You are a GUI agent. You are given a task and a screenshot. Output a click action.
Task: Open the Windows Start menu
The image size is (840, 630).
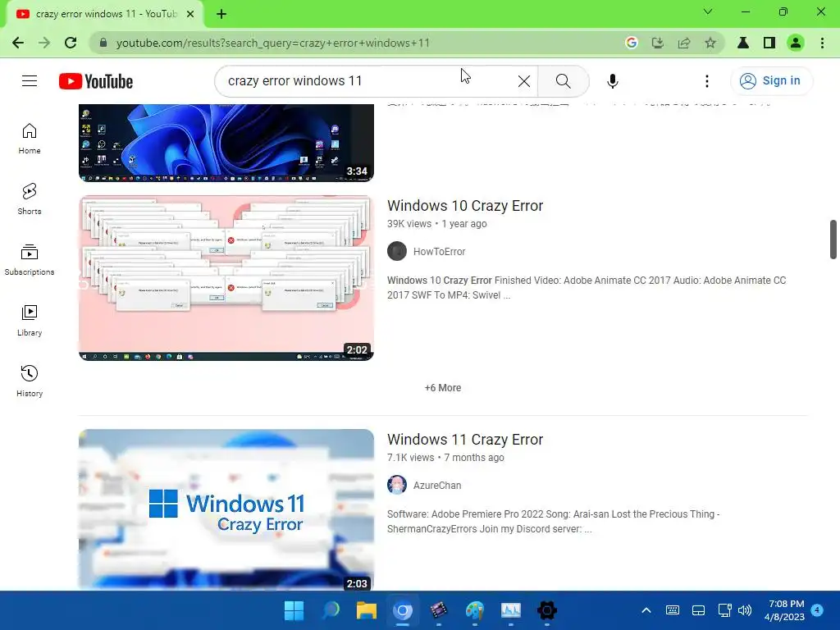pos(294,610)
